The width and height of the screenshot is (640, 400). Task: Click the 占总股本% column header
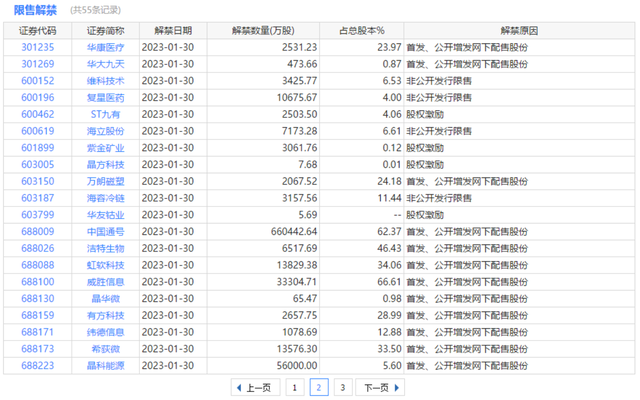[x=362, y=31]
